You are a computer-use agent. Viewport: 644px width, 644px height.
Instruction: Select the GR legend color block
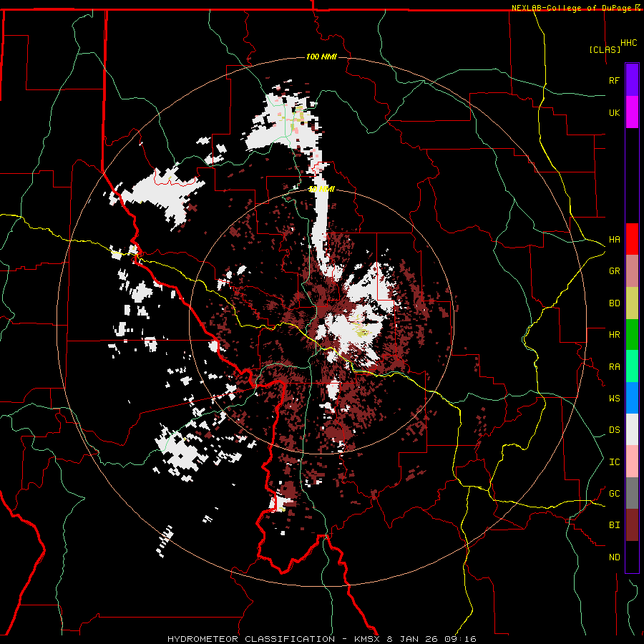pos(632,271)
